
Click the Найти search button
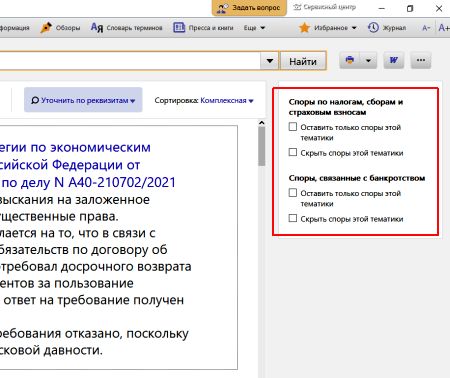pyautogui.click(x=303, y=61)
